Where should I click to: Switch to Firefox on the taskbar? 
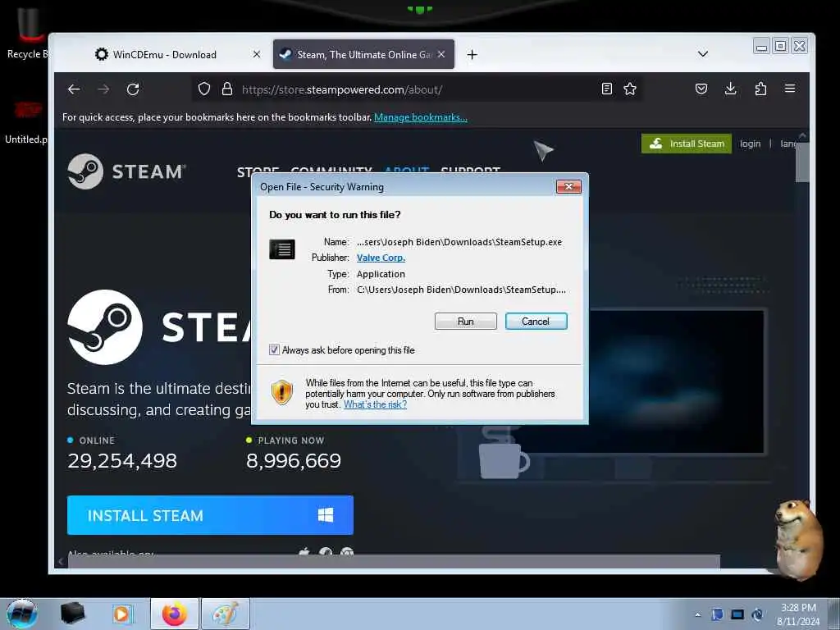click(x=175, y=614)
